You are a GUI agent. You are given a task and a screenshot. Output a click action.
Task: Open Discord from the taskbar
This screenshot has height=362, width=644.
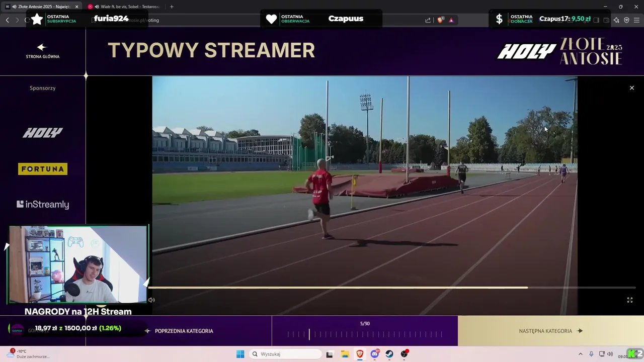(x=375, y=354)
